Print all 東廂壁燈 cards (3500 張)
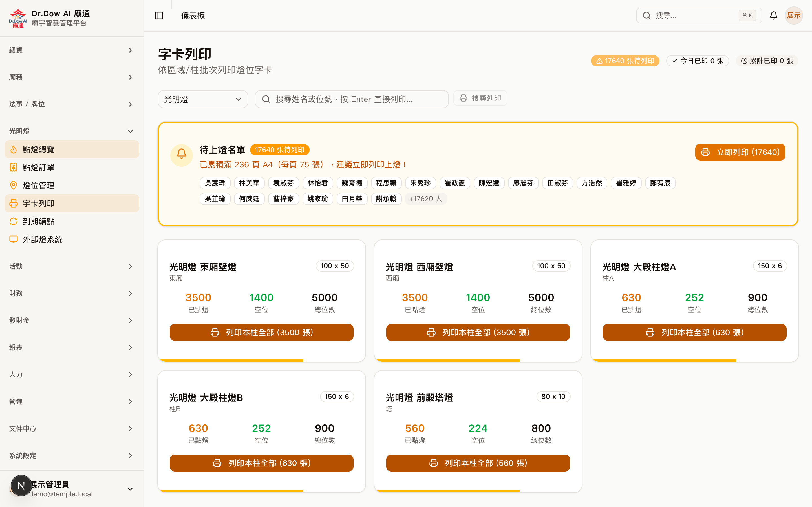 coord(261,332)
